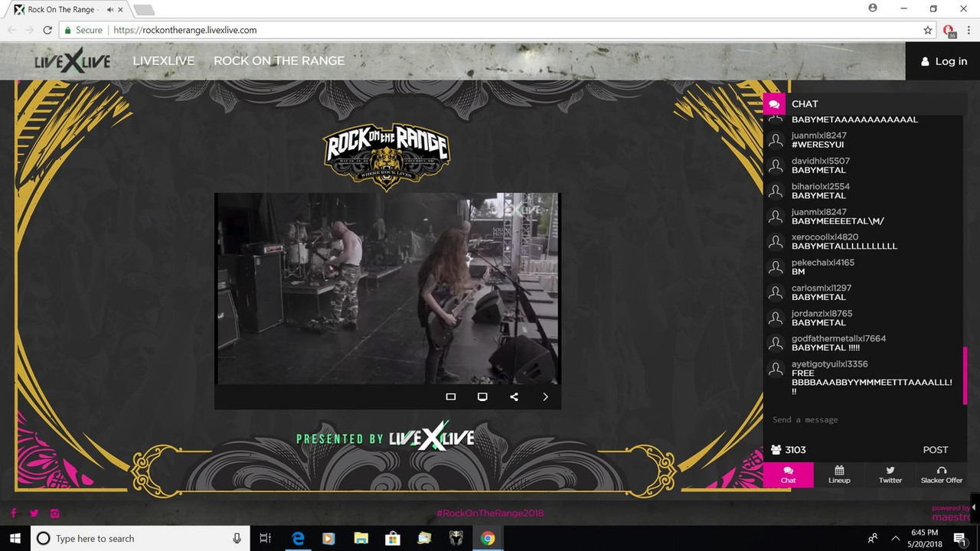Click username davidhlxl5507 in chat
The width and height of the screenshot is (980, 551).
coord(821,161)
